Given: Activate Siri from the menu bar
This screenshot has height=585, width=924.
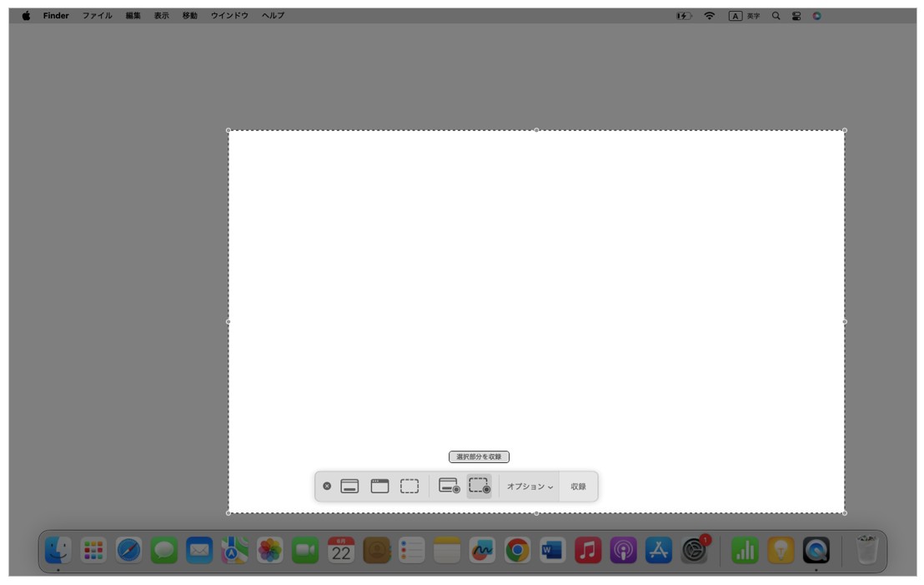Looking at the screenshot, I should coord(816,16).
